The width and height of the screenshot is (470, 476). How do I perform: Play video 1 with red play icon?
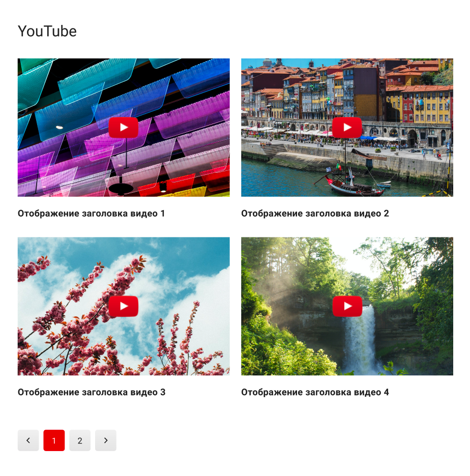pyautogui.click(x=123, y=127)
